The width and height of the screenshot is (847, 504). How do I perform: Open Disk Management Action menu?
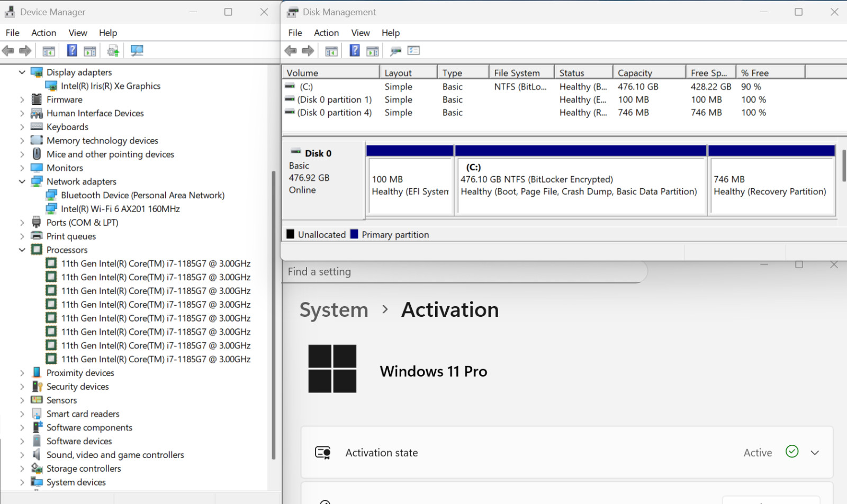[x=326, y=33]
